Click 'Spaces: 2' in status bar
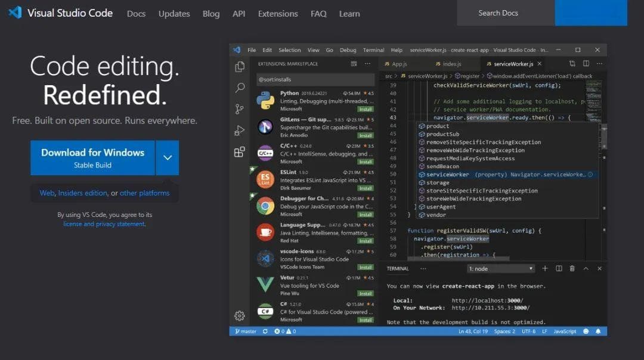The image size is (644, 360). click(x=504, y=331)
